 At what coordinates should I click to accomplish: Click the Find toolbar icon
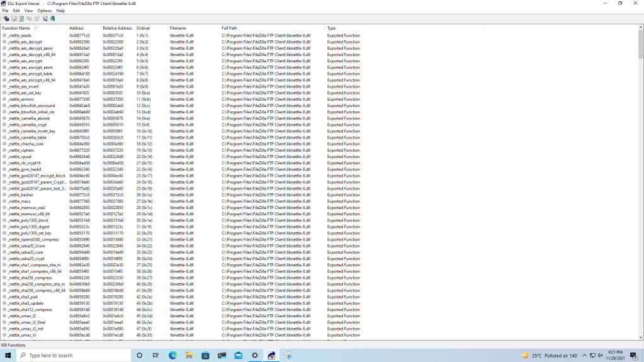[x=45, y=19]
